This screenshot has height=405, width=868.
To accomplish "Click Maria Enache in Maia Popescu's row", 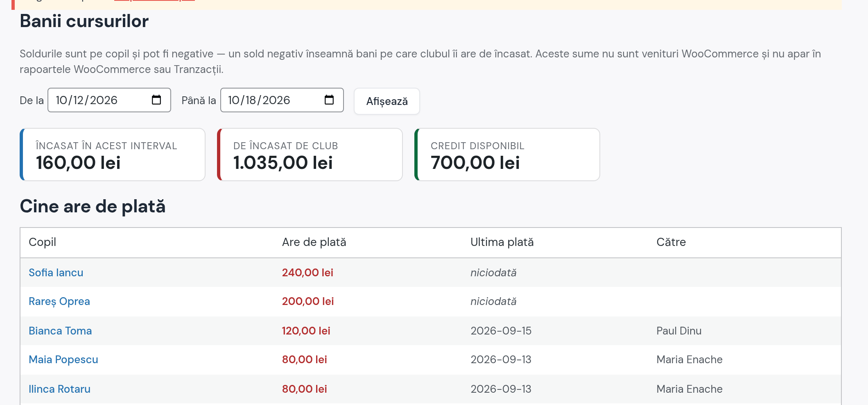I will coord(689,359).
